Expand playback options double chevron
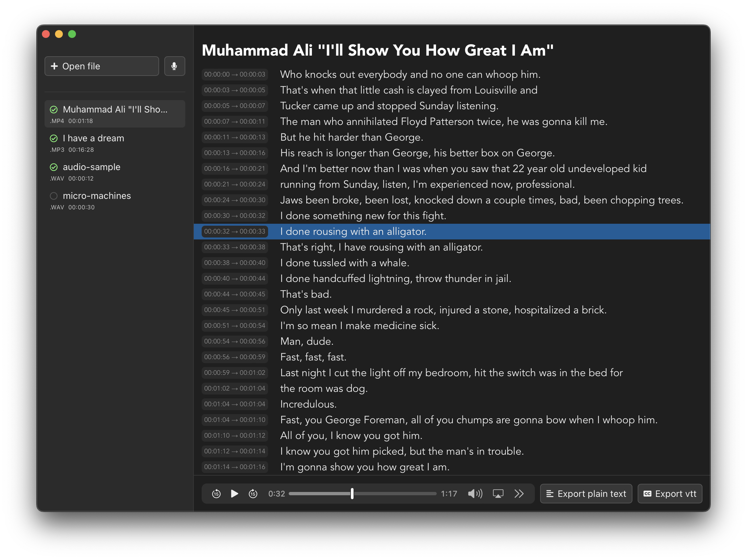 519,494
